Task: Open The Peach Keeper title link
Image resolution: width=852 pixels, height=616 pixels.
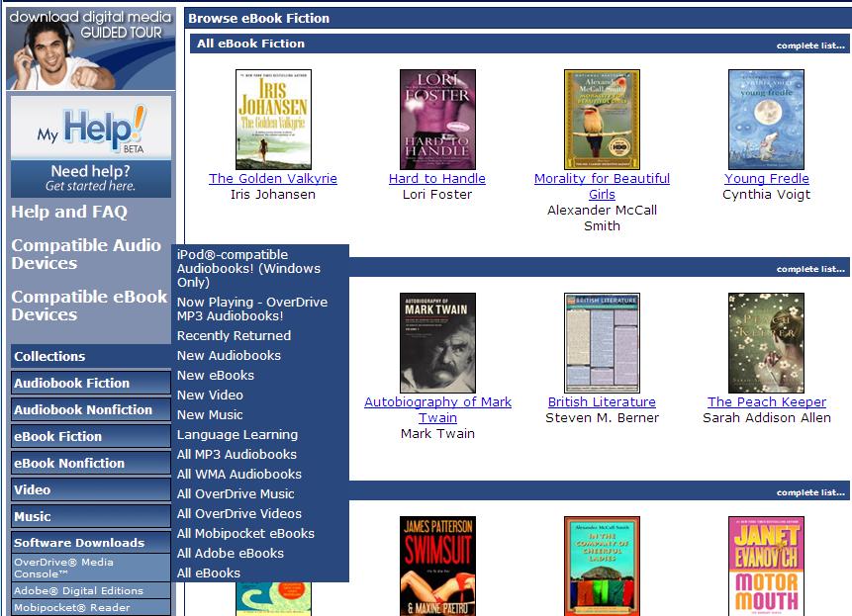Action: tap(767, 402)
